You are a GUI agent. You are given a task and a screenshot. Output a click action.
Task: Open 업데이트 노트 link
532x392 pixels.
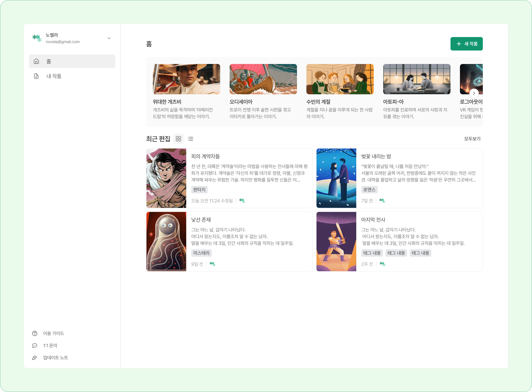[x=56, y=358]
